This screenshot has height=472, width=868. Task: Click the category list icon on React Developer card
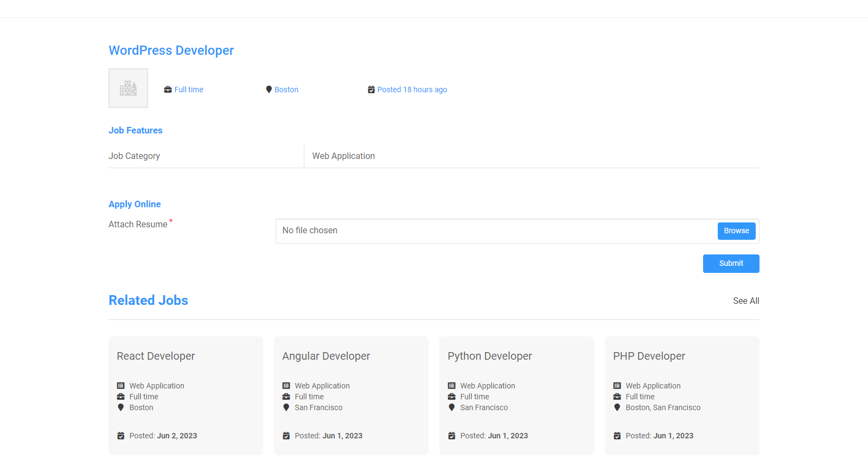[x=121, y=386]
